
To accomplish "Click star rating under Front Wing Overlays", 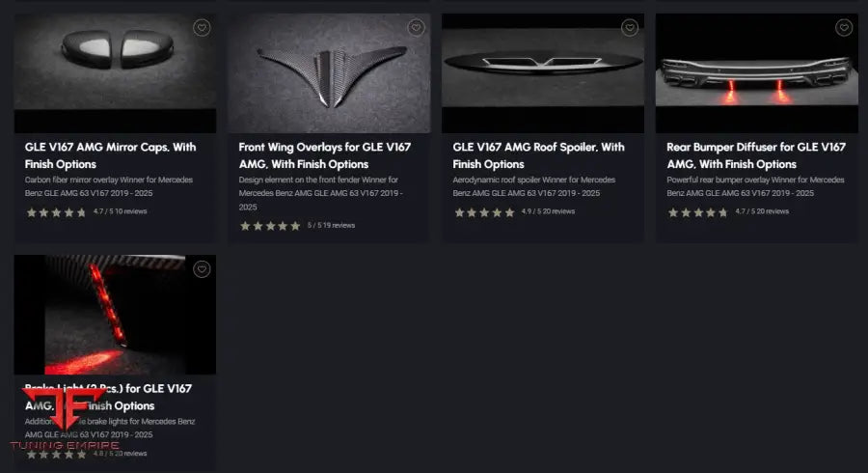I will 270,226.
